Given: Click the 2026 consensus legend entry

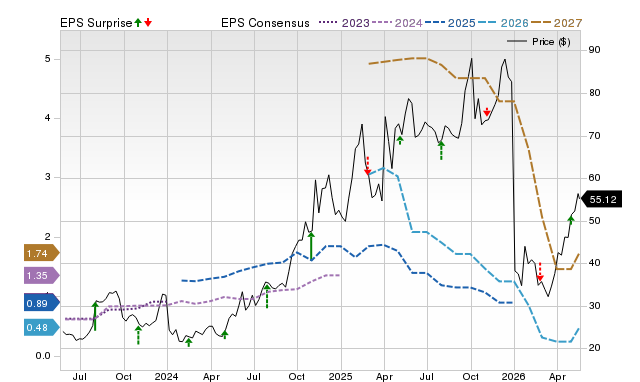Looking at the screenshot, I should (503, 23).
